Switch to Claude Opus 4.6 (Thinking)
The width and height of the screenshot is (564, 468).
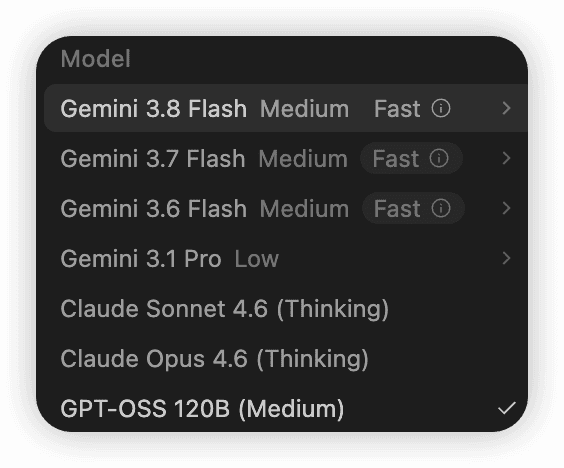click(286, 358)
